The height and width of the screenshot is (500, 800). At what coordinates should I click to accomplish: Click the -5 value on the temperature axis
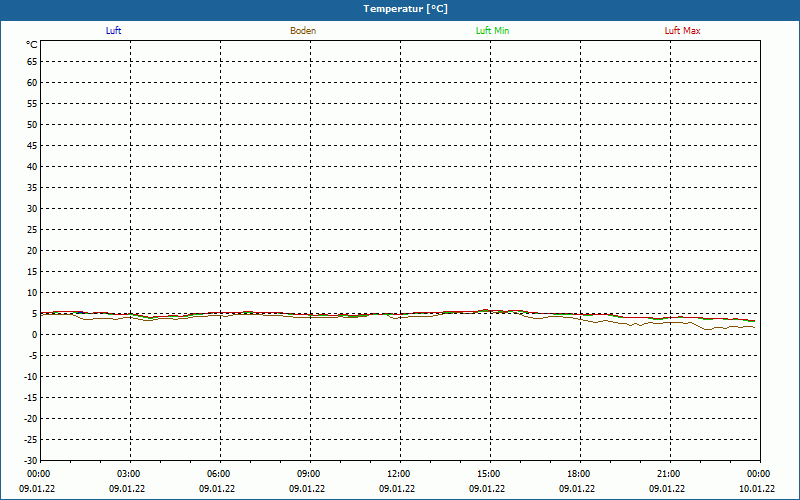point(33,356)
